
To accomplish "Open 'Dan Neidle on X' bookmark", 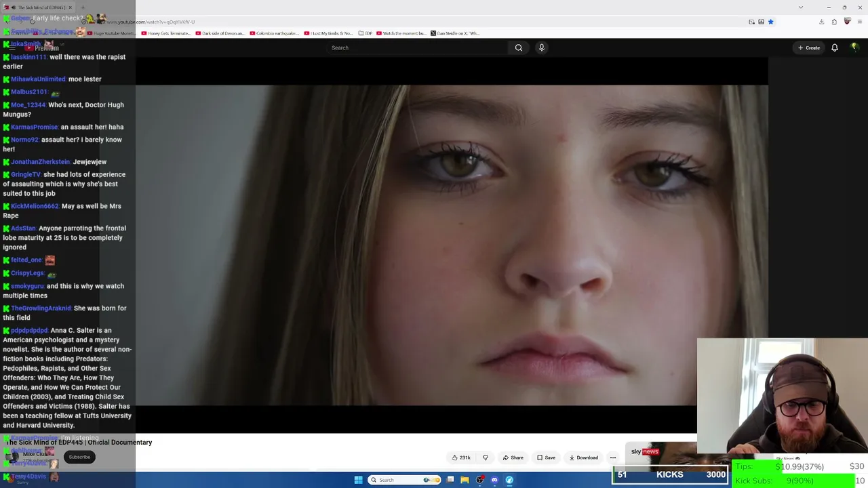I will point(454,33).
